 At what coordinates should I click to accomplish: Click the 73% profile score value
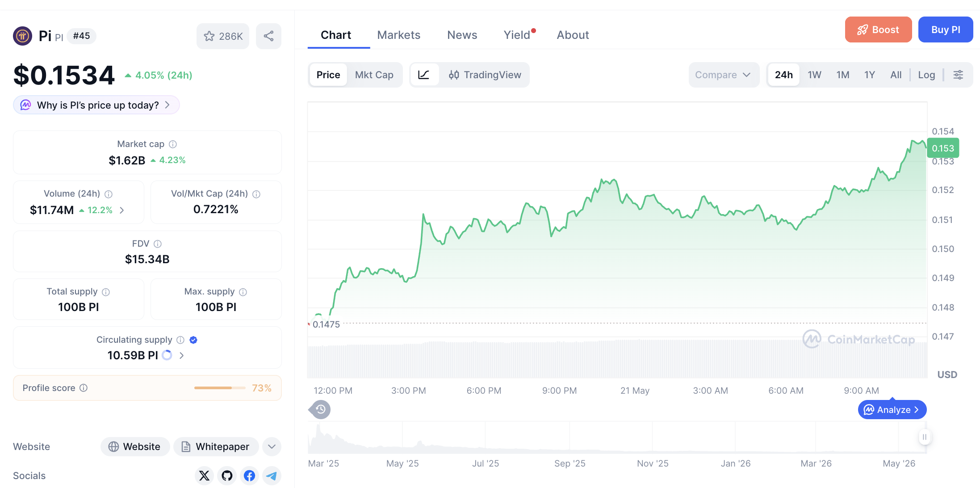[x=262, y=388]
